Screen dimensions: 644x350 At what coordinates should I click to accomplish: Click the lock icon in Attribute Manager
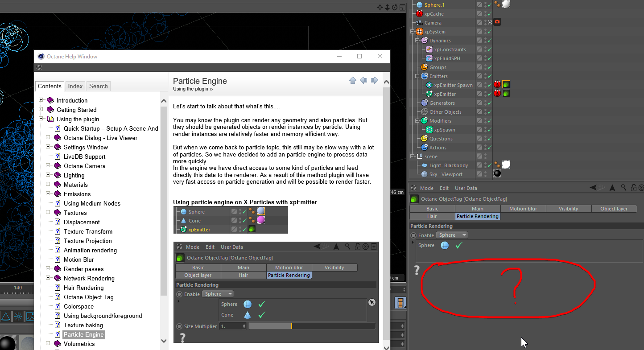click(633, 188)
